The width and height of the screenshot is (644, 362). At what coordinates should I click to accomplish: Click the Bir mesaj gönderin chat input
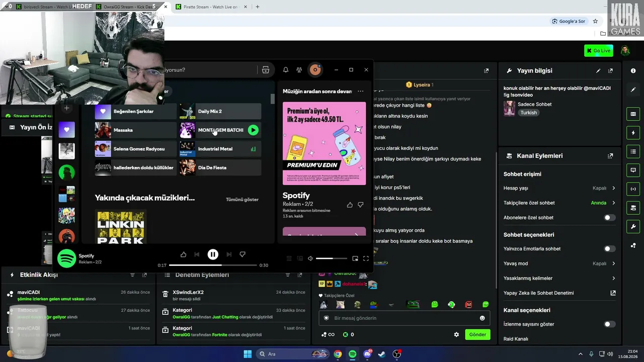[405, 318]
